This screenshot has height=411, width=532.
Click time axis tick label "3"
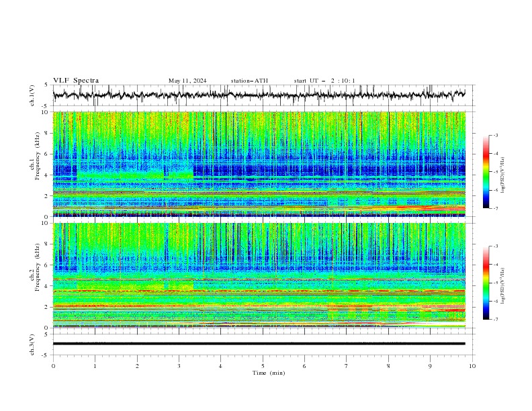click(179, 366)
